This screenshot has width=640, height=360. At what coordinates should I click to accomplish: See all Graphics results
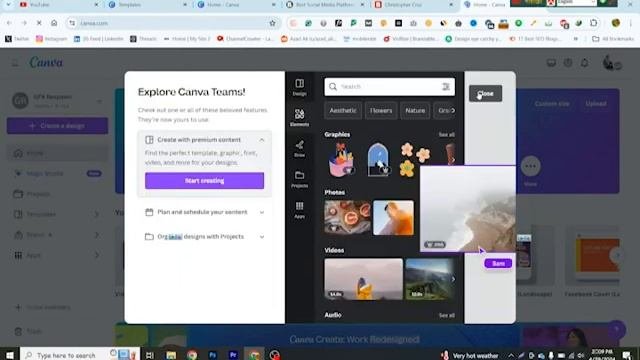447,135
